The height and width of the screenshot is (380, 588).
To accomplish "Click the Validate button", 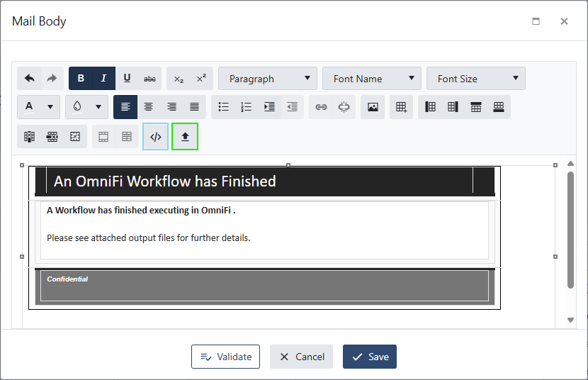I will click(225, 357).
